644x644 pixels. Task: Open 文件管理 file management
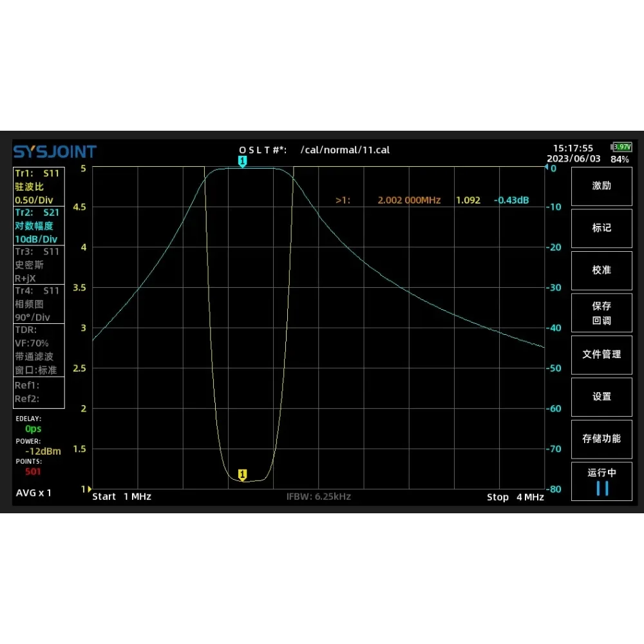click(x=601, y=355)
